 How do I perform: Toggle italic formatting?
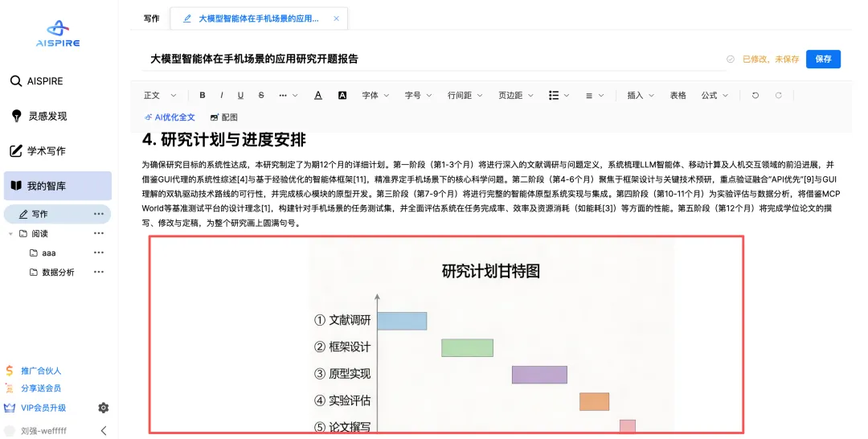[x=222, y=95]
